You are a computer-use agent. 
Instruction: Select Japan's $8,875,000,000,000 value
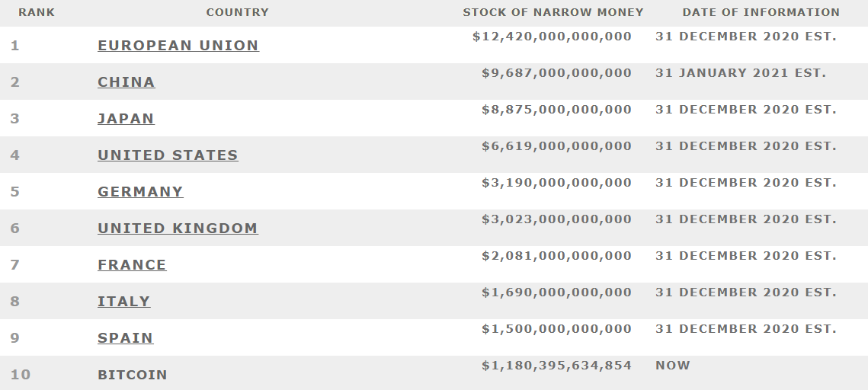point(556,110)
